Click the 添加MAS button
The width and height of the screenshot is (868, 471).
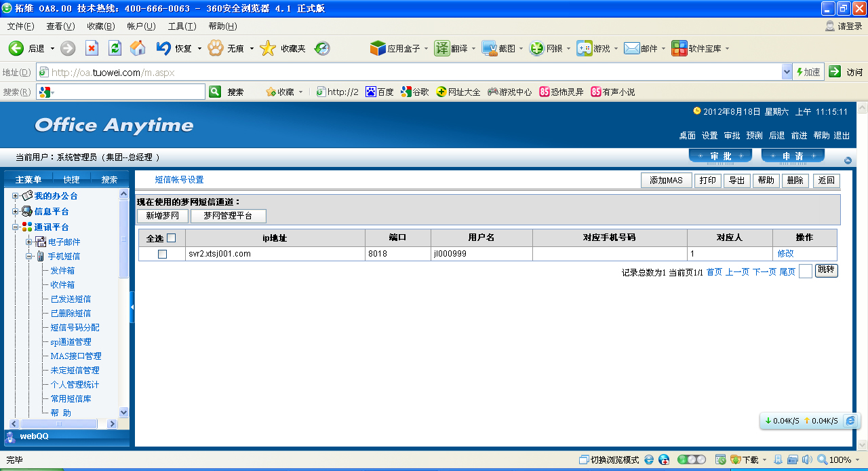point(666,181)
